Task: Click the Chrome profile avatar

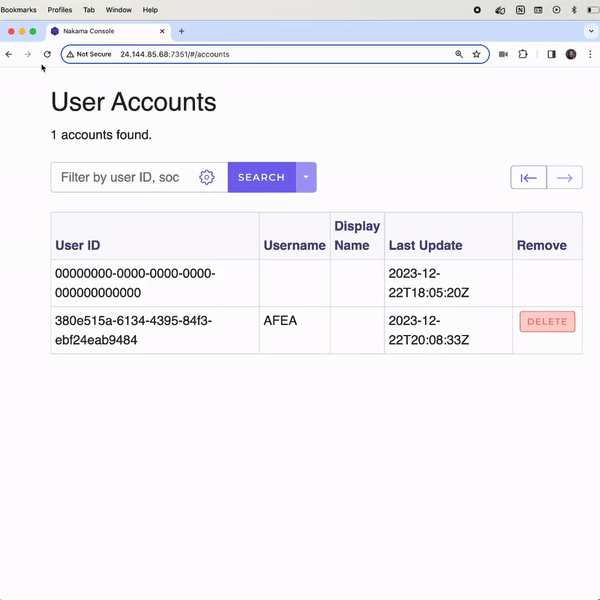Action: (571, 54)
